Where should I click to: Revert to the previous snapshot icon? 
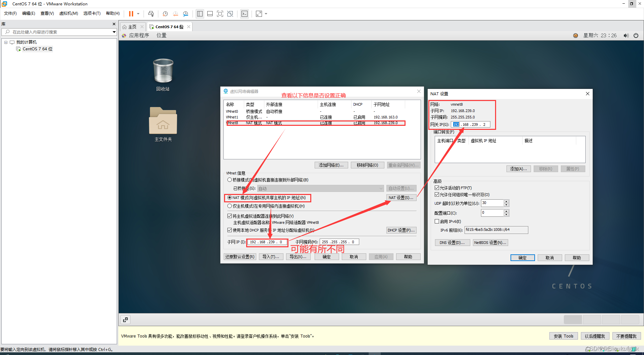click(175, 14)
